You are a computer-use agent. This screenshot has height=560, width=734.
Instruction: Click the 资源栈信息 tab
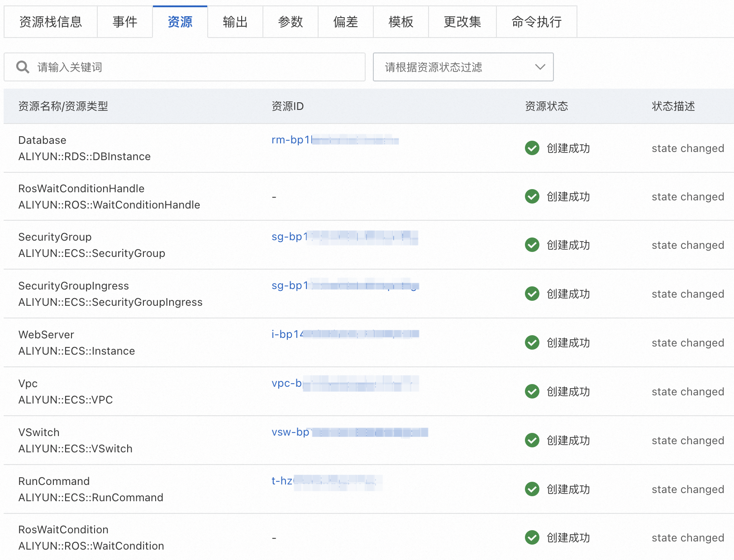51,22
